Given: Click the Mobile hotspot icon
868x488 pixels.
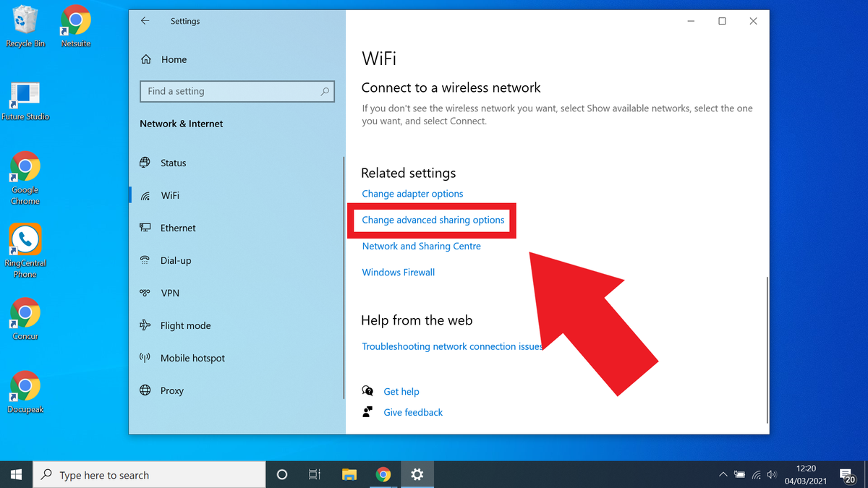Looking at the screenshot, I should (x=145, y=358).
